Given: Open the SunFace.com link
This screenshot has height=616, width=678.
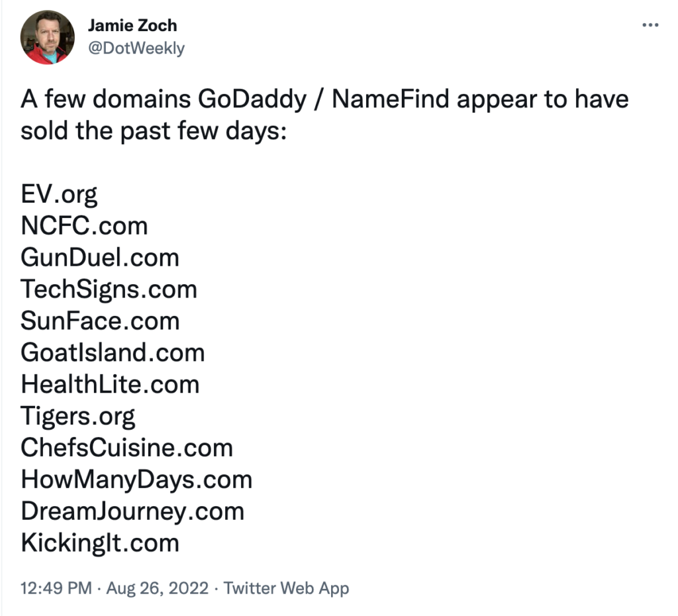Looking at the screenshot, I should point(100,321).
